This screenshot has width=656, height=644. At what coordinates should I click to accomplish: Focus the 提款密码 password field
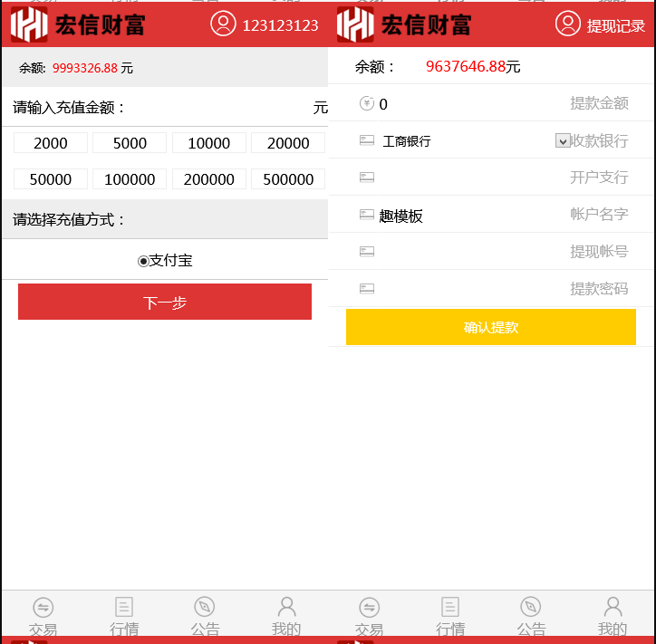471,289
